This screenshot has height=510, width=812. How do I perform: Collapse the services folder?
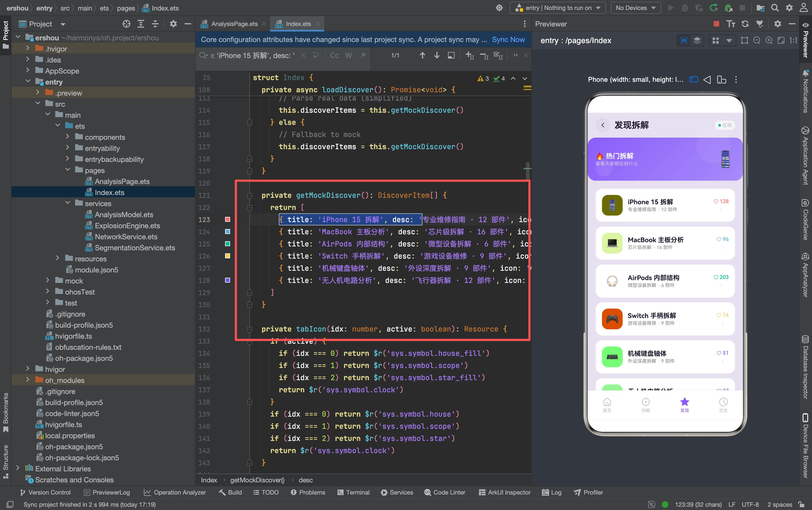[67, 203]
